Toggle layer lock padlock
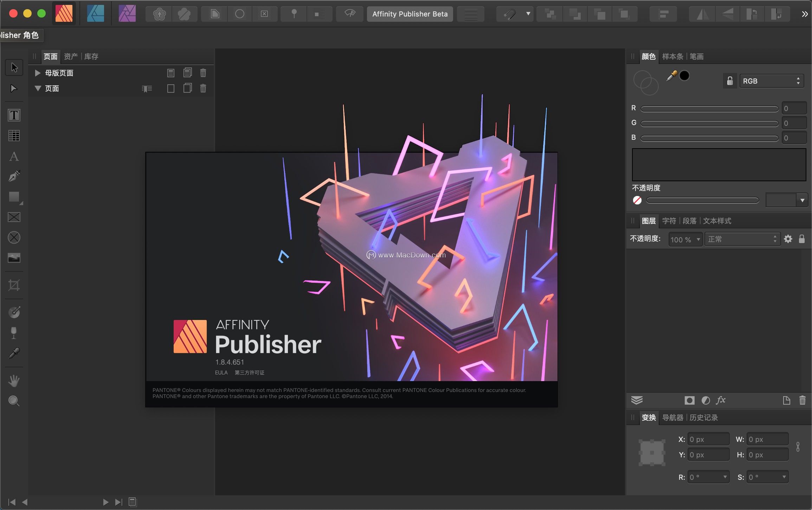The width and height of the screenshot is (812, 510). coord(802,239)
